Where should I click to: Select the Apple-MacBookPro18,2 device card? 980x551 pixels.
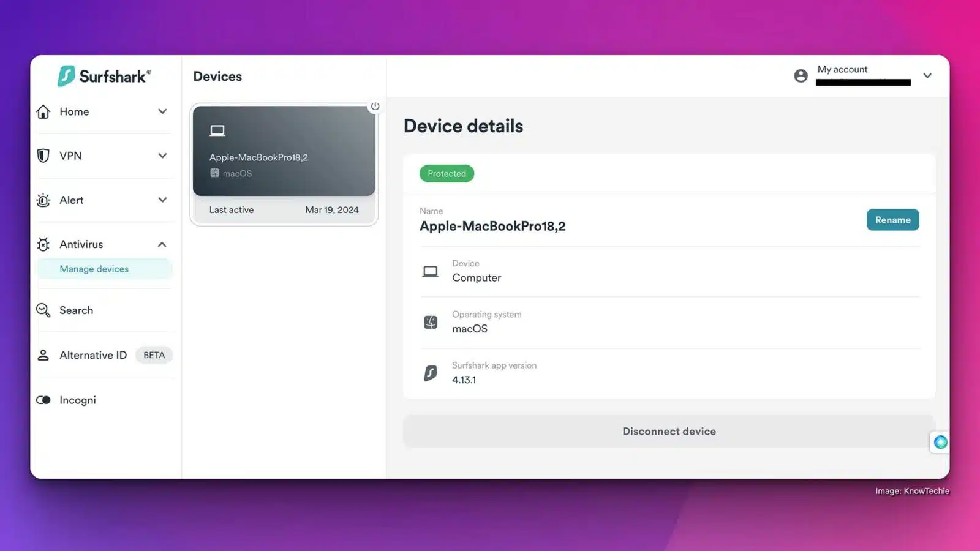click(284, 151)
